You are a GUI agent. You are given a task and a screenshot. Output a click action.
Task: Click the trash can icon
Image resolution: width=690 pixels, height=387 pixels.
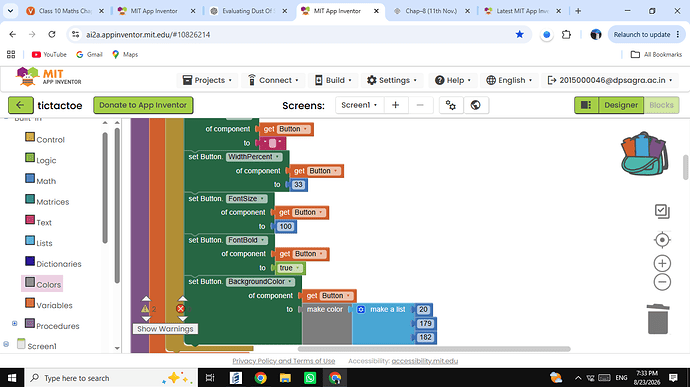pyautogui.click(x=658, y=319)
